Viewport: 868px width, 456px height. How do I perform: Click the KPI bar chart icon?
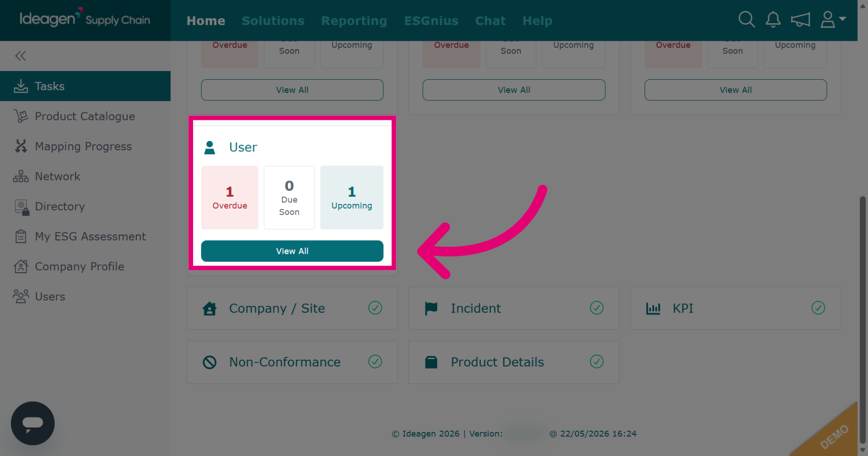[x=653, y=309]
